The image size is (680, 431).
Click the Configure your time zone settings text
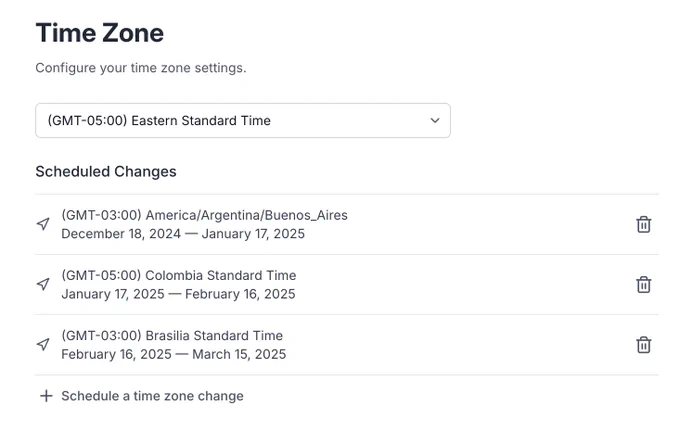141,68
